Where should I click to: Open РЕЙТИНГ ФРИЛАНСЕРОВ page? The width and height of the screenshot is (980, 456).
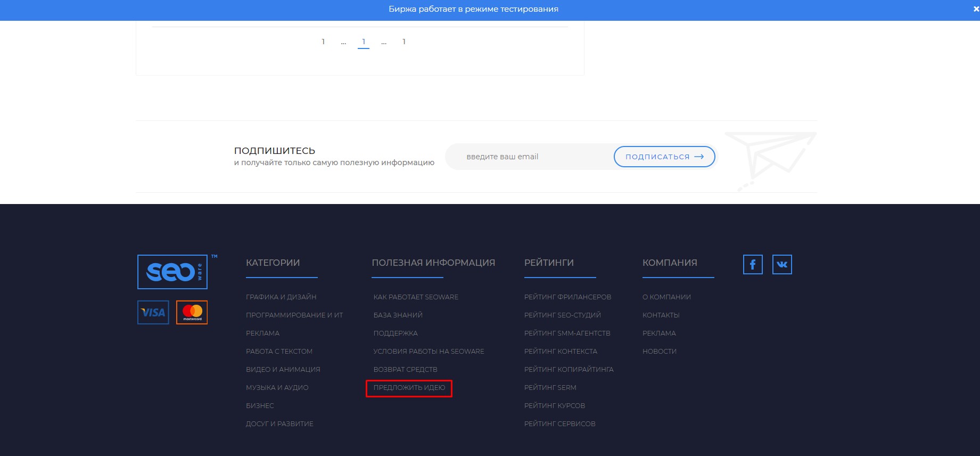pos(567,297)
